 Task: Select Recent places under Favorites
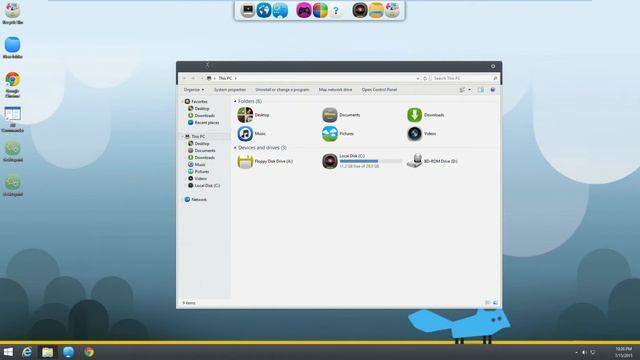203,122
